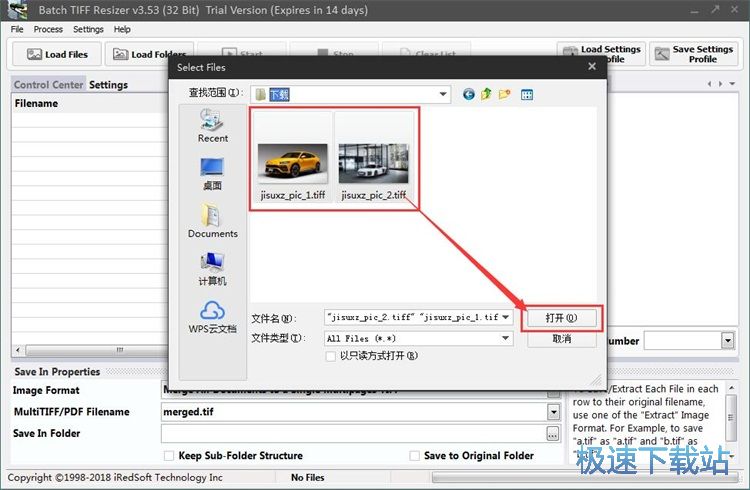Enable Save to Original Folder checkbox
The image size is (750, 490).
415,456
